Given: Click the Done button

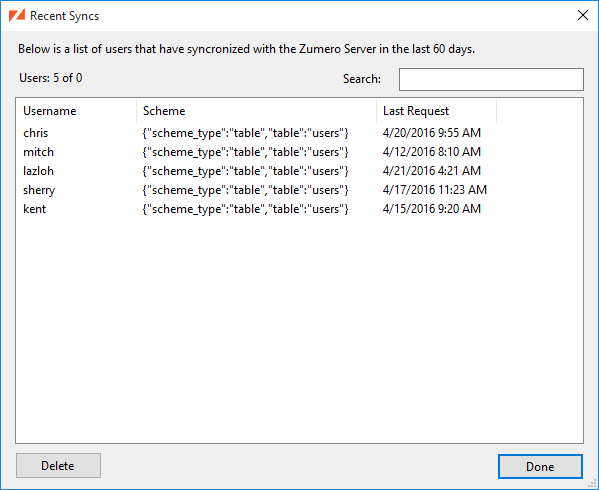Looking at the screenshot, I should point(540,466).
